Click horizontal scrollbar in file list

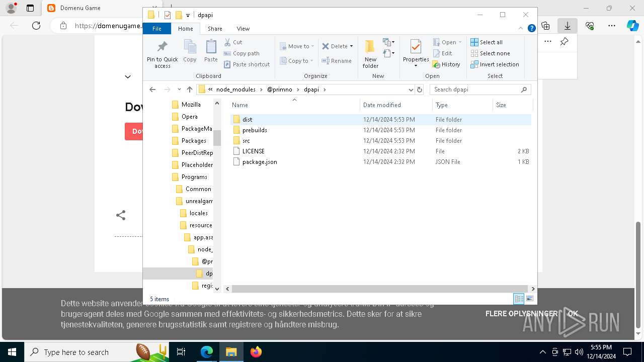(380, 289)
